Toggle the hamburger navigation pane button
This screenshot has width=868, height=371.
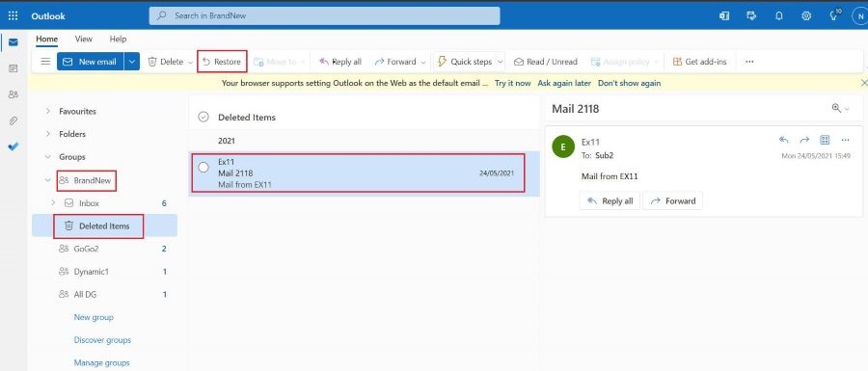45,62
